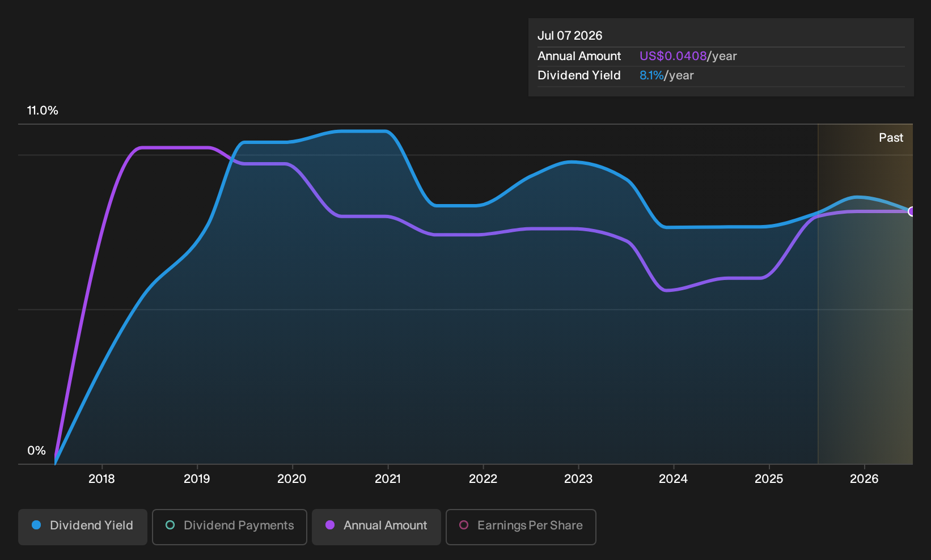Click the 8.1%/year yield value
The height and width of the screenshot is (560, 931).
click(667, 75)
